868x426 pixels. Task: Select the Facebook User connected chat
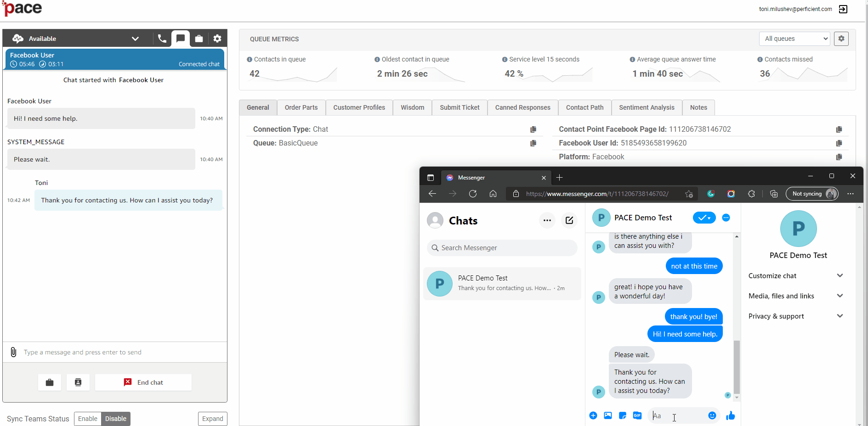115,59
